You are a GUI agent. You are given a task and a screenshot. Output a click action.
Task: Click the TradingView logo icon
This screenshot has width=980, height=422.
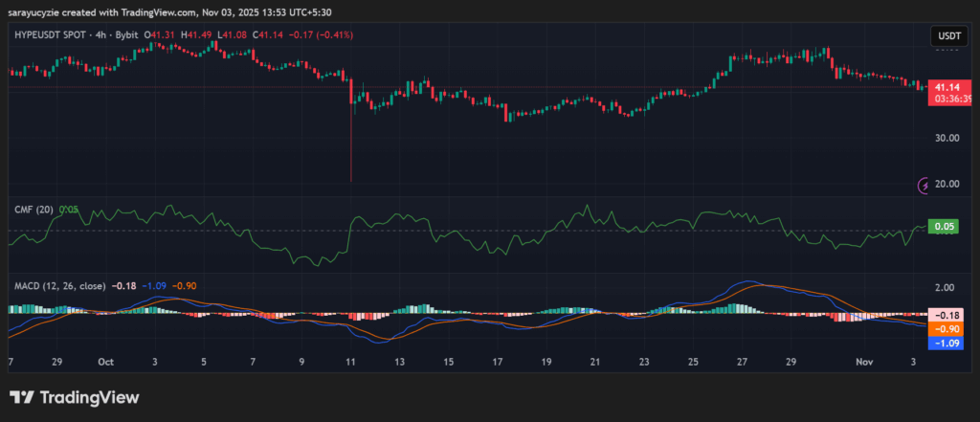coord(21,397)
